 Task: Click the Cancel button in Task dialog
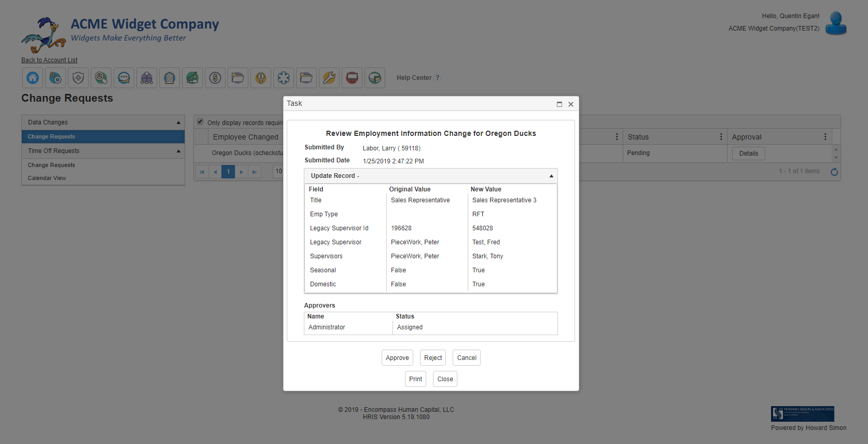coord(467,358)
